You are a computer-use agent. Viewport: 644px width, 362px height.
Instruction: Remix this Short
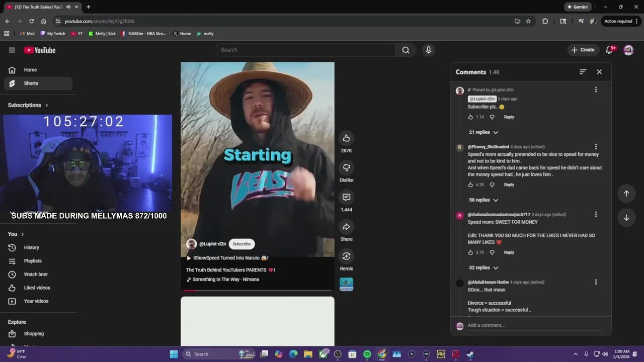coord(346,256)
